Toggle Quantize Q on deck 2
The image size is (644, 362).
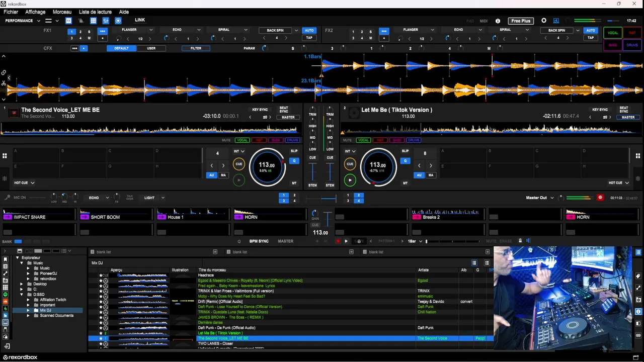click(405, 161)
